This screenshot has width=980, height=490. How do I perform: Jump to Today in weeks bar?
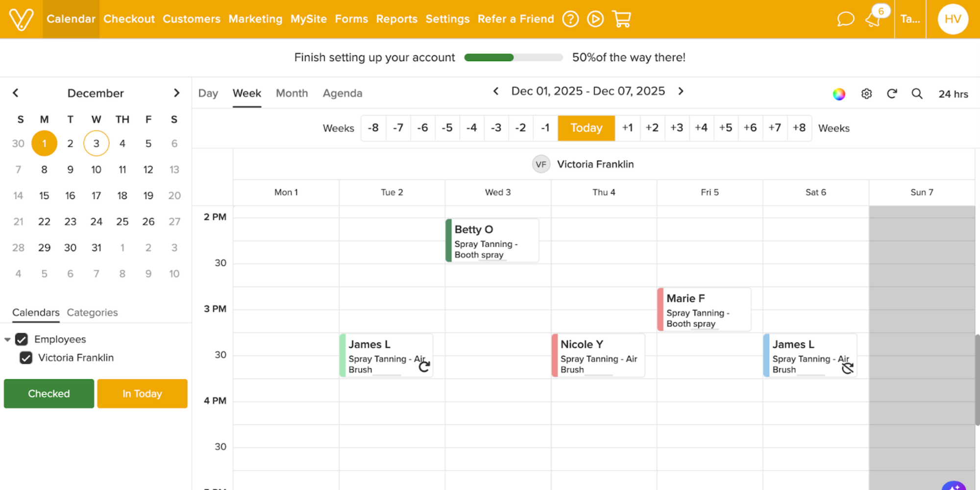coord(586,128)
